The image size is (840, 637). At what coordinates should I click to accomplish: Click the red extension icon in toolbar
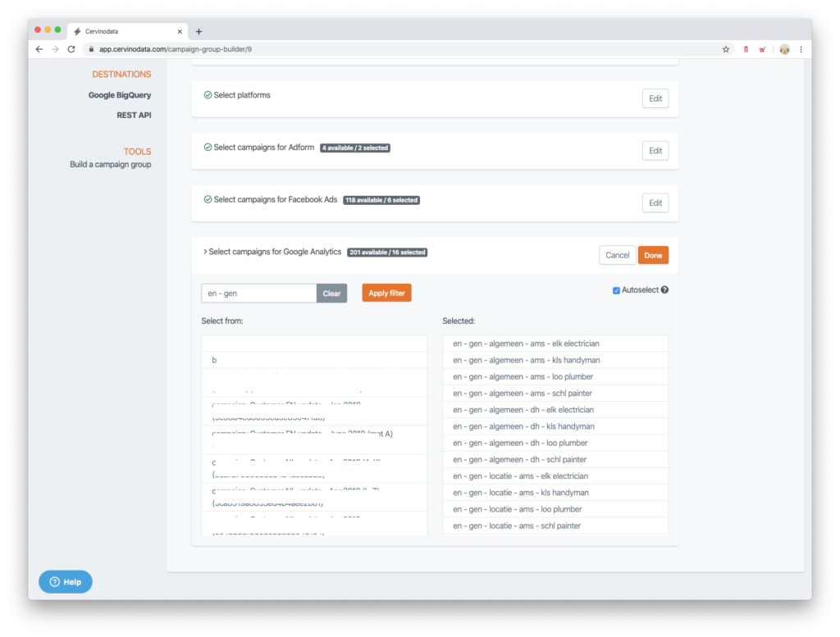coord(746,49)
